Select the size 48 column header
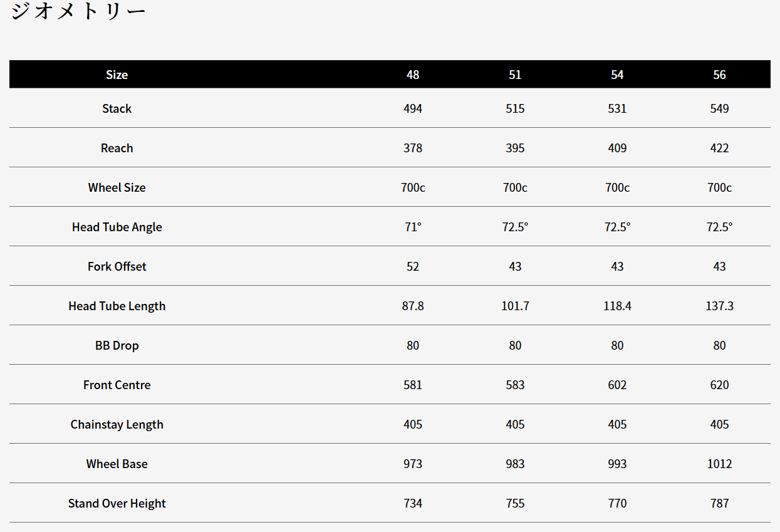Viewport: 780px width, 532px height. [413, 75]
